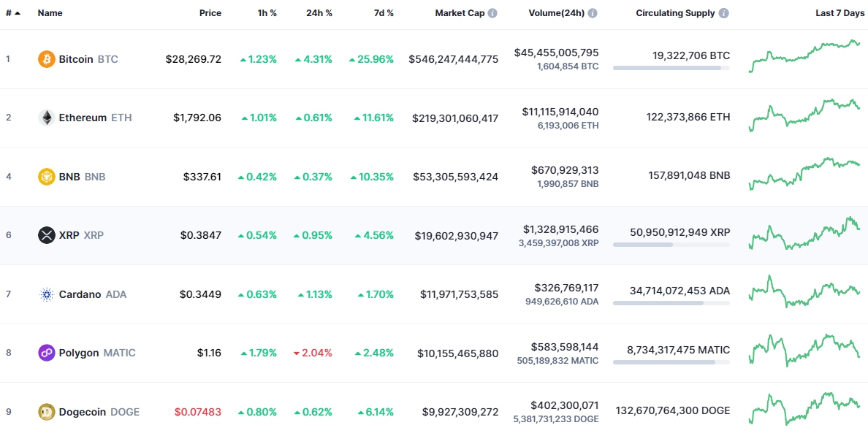Sort table by Price column header
This screenshot has width=868, height=436.
pos(210,13)
